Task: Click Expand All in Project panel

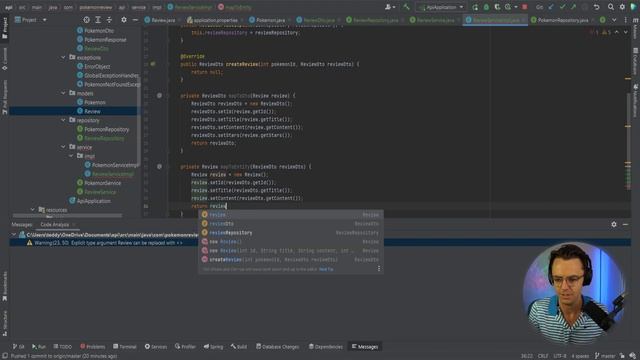Action: click(x=98, y=20)
